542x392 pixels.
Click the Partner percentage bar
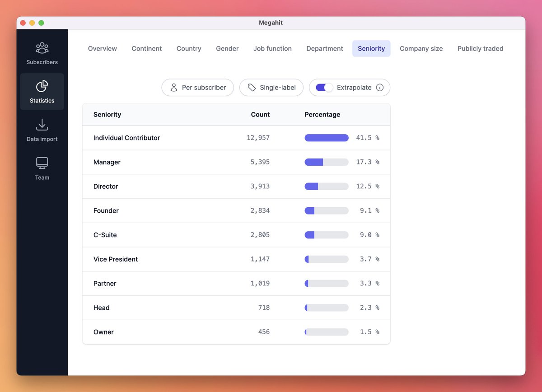pyautogui.click(x=327, y=284)
